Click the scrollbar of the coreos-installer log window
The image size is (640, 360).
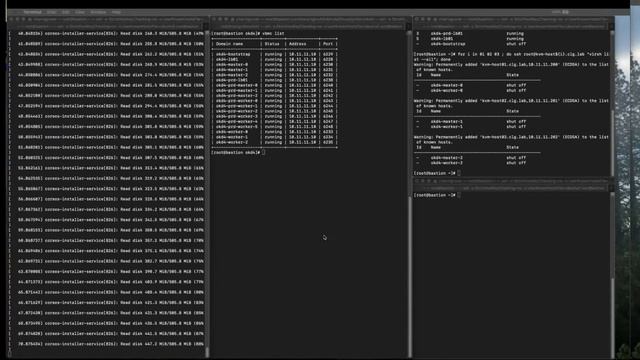coord(207,194)
